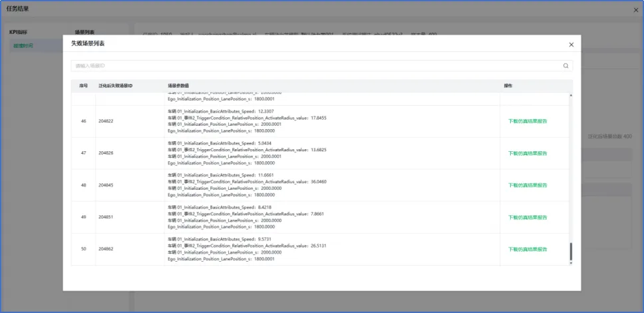Click the scrollbar up arrow in the table
644x313 pixels.
[570, 95]
